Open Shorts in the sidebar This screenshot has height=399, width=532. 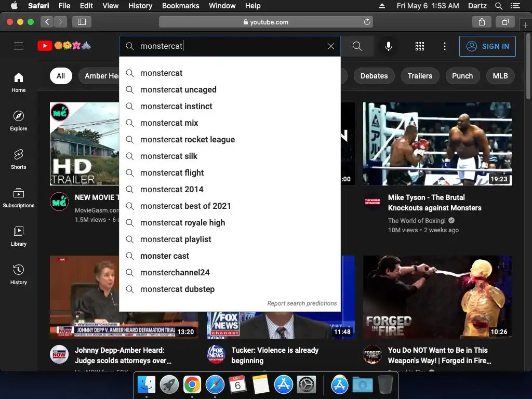(x=19, y=159)
